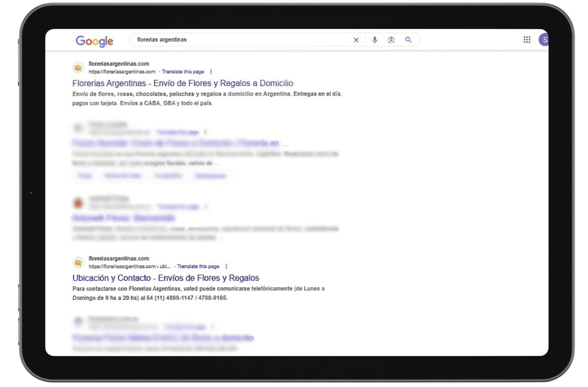The width and height of the screenshot is (588, 387).
Task: Open Google Lens image search icon
Action: tap(391, 40)
